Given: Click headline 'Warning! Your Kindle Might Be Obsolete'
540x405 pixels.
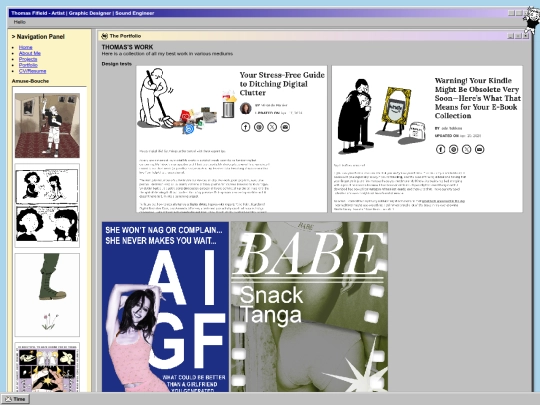Looking at the screenshot, I should coord(478,98).
